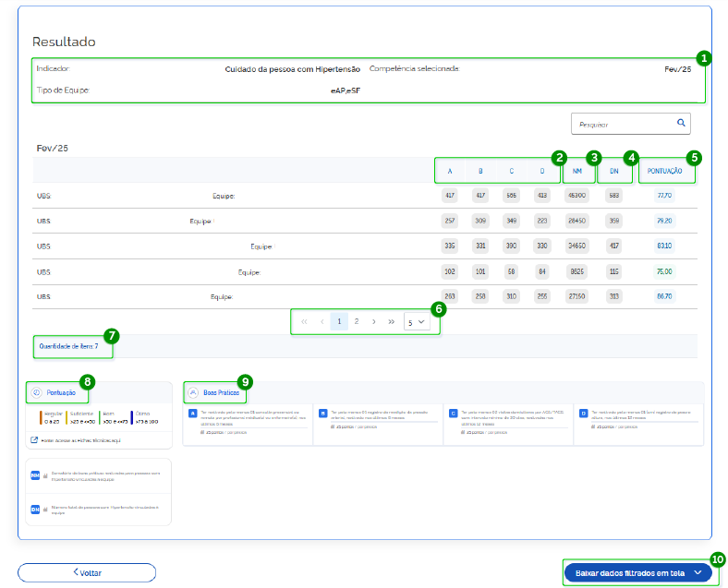Image resolution: width=728 pixels, height=588 pixels.
Task: Click the external link icon for fichas técnicas
Action: 34,442
